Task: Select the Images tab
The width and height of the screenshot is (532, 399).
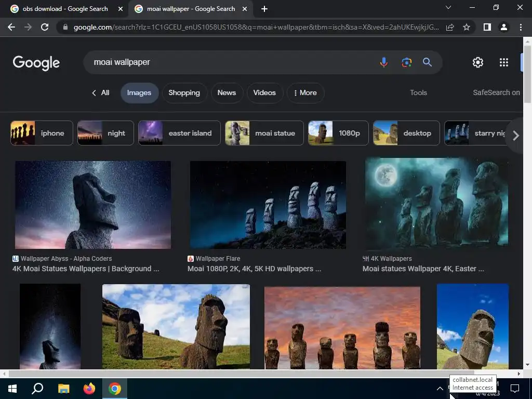Action: click(139, 92)
